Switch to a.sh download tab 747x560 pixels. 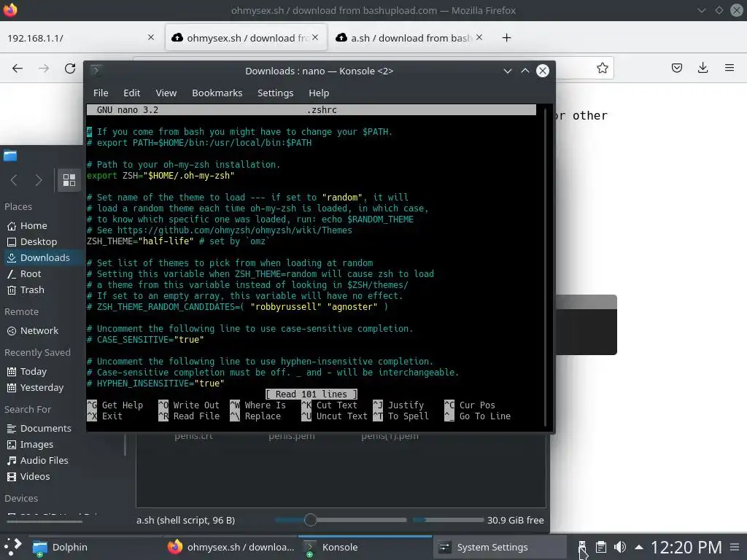[410, 38]
